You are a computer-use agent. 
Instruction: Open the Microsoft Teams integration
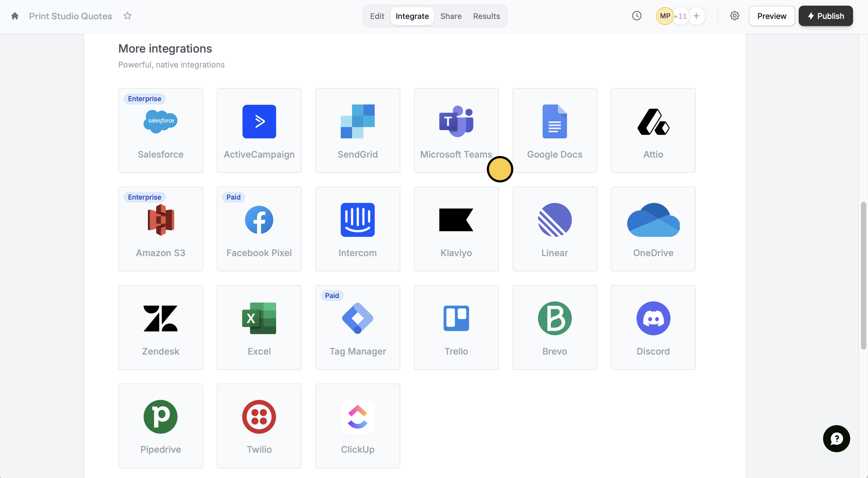pyautogui.click(x=456, y=131)
